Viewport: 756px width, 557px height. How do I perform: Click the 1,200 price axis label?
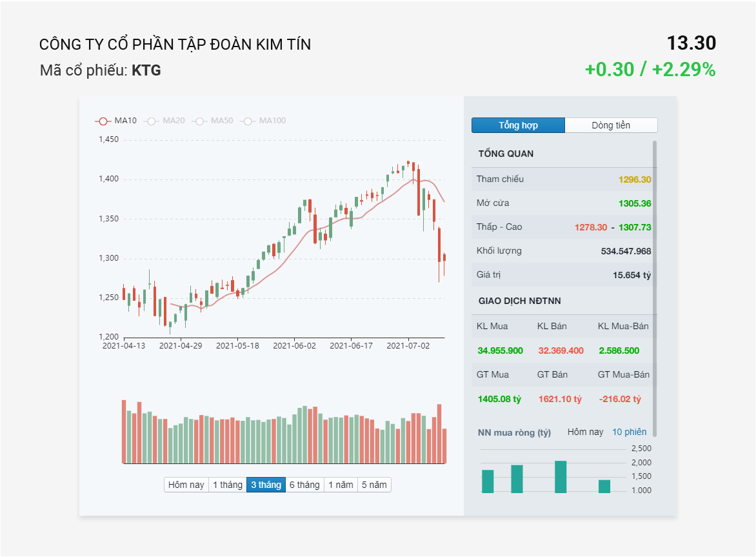pos(108,337)
